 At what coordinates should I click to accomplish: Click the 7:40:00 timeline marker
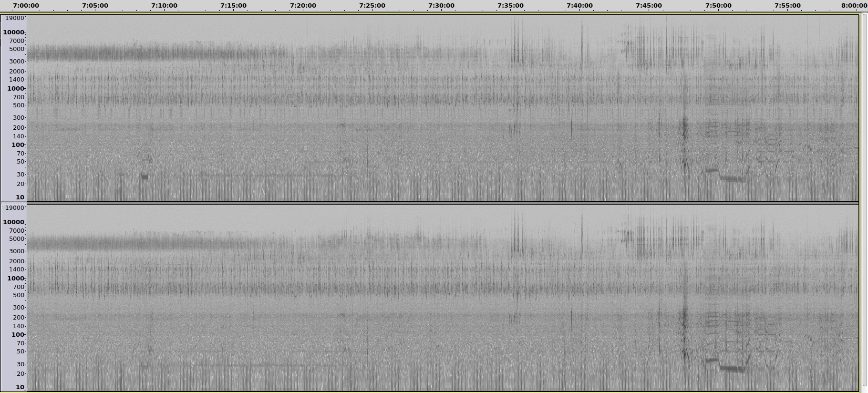(x=579, y=6)
